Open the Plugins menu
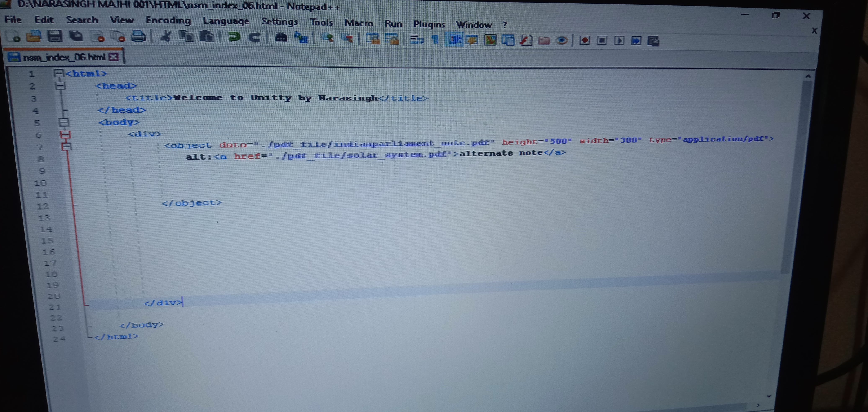This screenshot has width=868, height=412. coord(429,24)
